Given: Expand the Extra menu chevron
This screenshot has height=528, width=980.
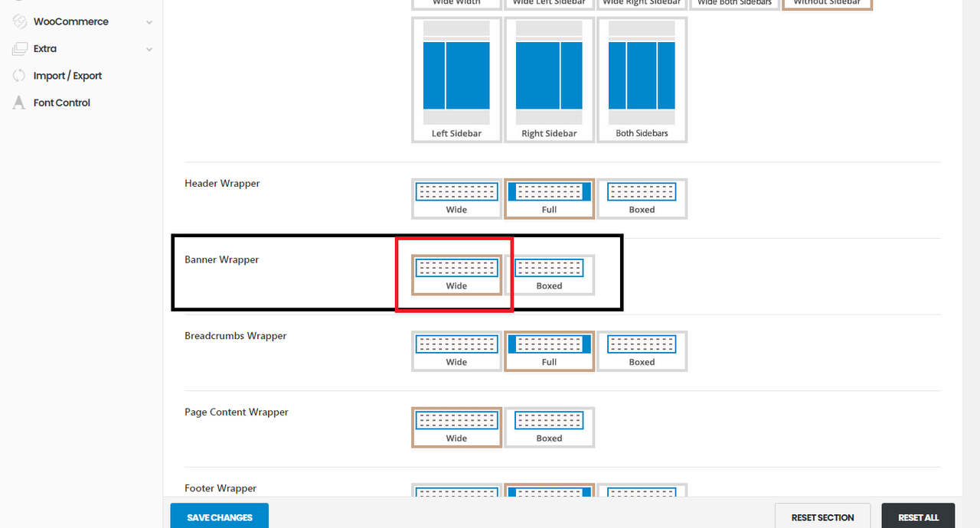Looking at the screenshot, I should (149, 49).
